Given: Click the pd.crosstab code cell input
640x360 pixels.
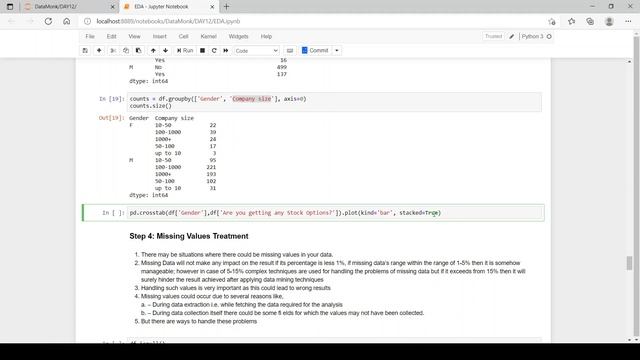Looking at the screenshot, I should 335,213.
